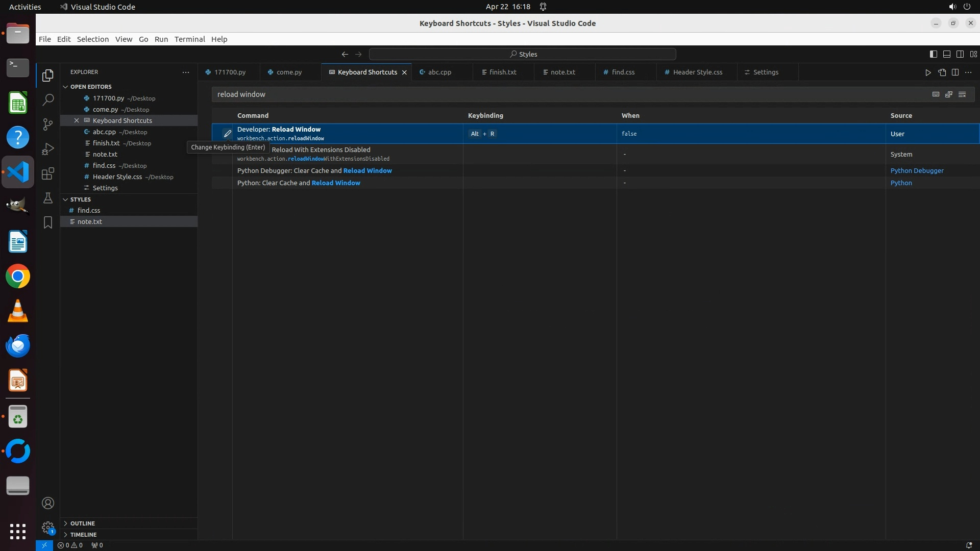
Task: Click the reload window search field
Action: (561, 94)
